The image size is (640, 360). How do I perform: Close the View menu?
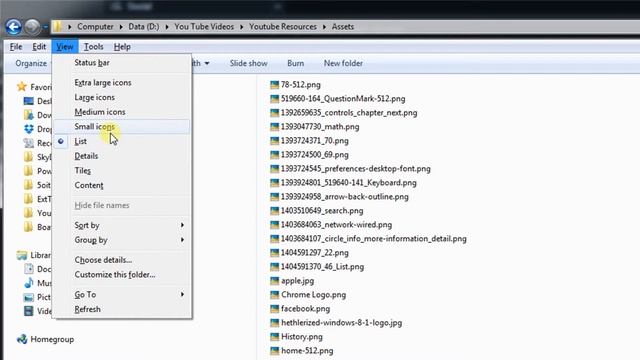point(64,47)
